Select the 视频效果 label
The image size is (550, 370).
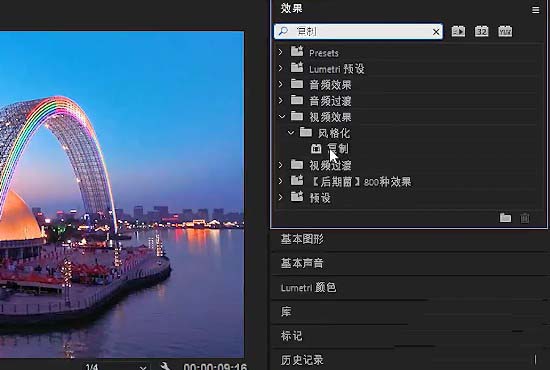(330, 117)
